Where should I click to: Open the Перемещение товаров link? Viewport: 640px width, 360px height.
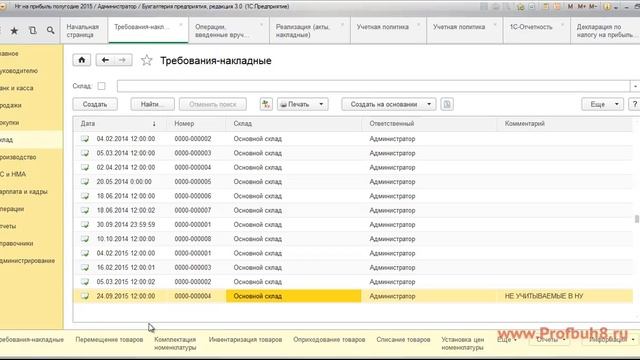(109, 340)
